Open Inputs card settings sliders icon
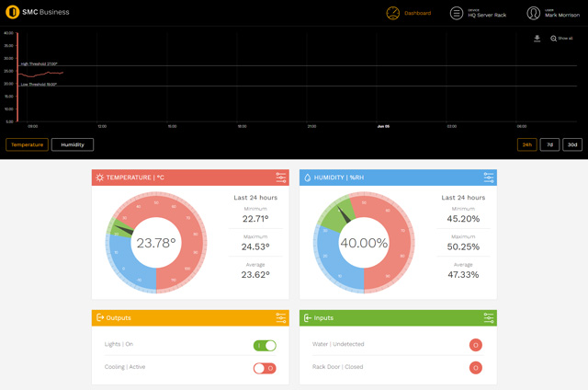The width and height of the screenshot is (588, 390). [x=489, y=318]
